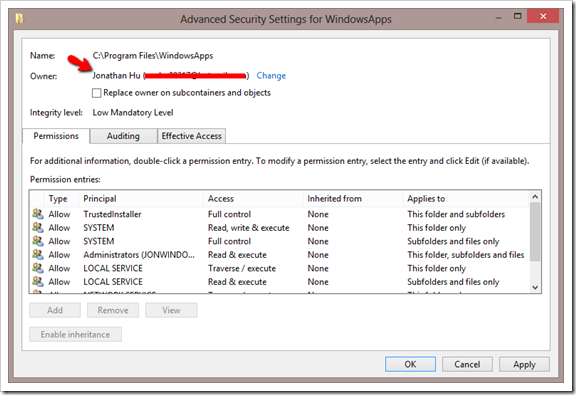The image size is (576, 395).
Task: Click the user icon beside SYSTEM Full control
Action: (37, 241)
